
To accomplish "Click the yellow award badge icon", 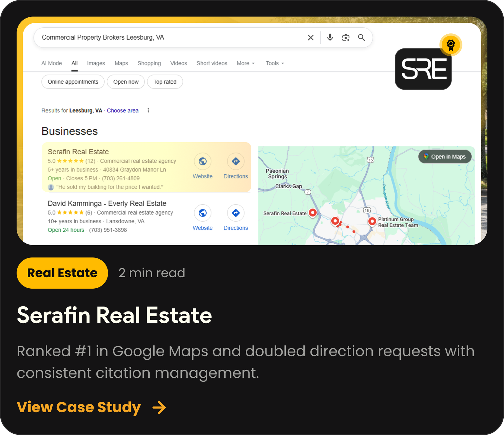I will [x=451, y=45].
